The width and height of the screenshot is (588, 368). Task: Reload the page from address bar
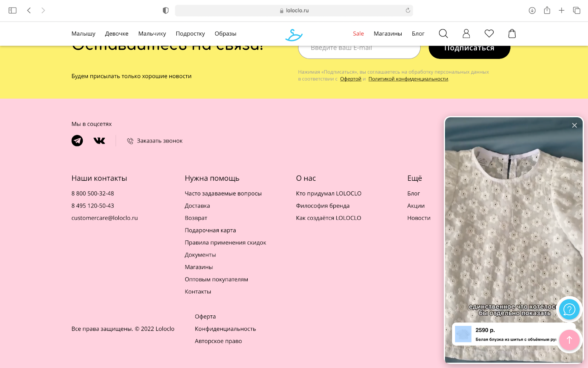pos(408,11)
